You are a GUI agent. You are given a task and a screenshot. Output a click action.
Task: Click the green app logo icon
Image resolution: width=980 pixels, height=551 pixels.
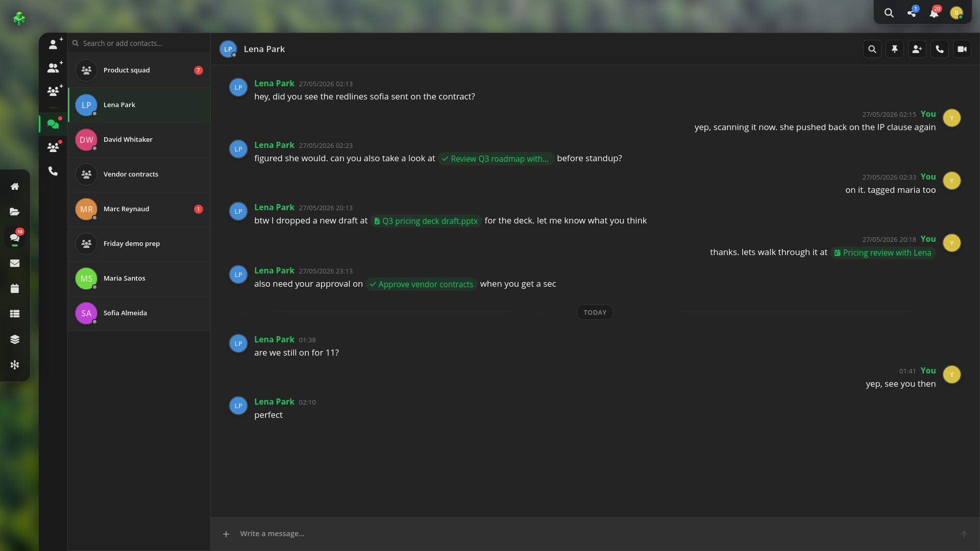tap(19, 18)
